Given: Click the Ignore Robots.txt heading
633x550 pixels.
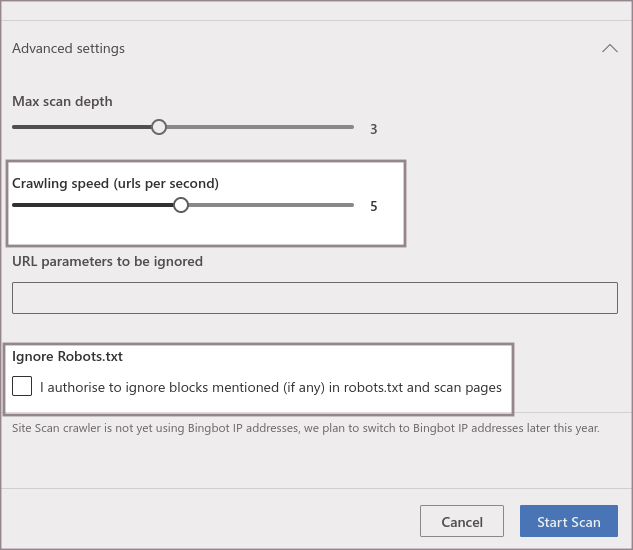Looking at the screenshot, I should click(x=67, y=355).
